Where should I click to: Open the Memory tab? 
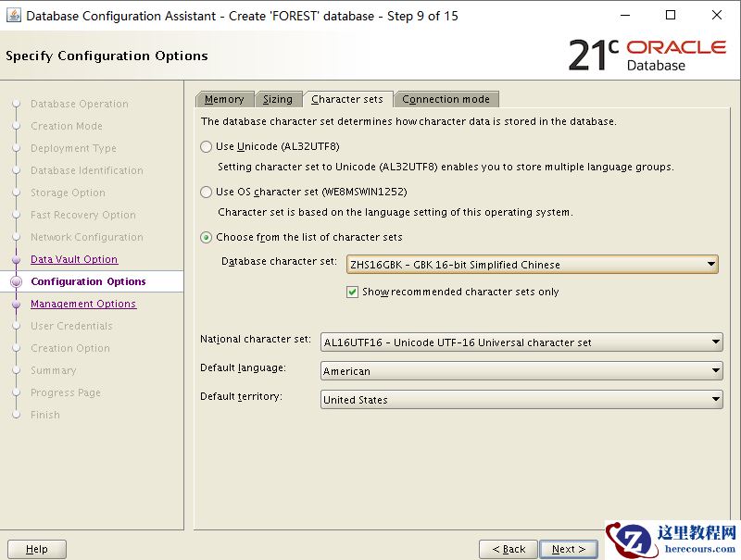point(224,99)
